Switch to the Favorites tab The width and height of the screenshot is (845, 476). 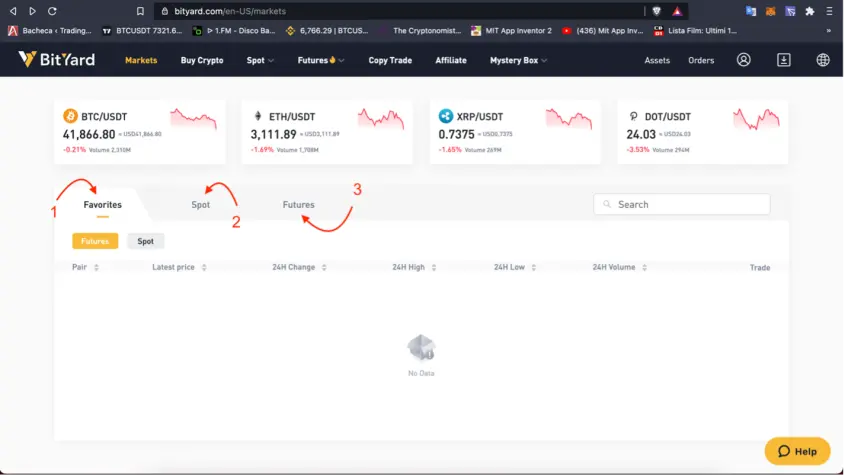point(102,205)
